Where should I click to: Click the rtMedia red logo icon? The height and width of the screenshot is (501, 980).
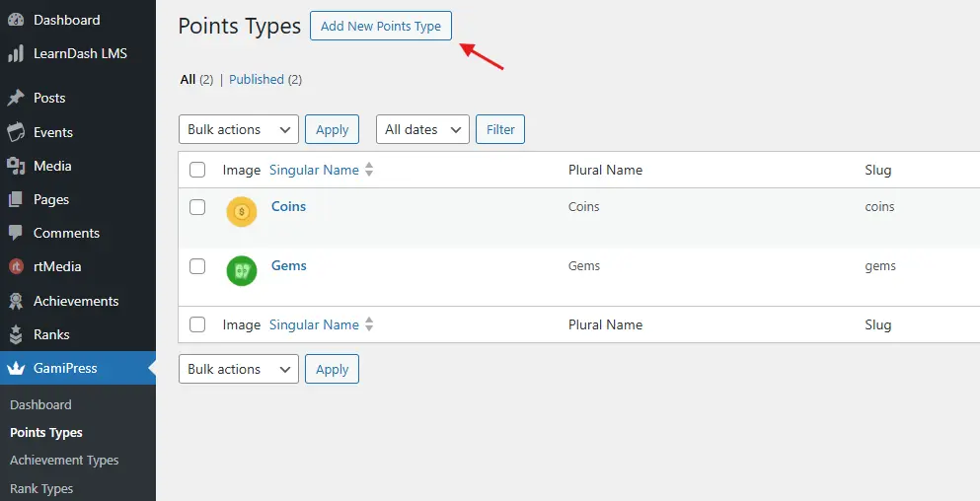point(16,266)
